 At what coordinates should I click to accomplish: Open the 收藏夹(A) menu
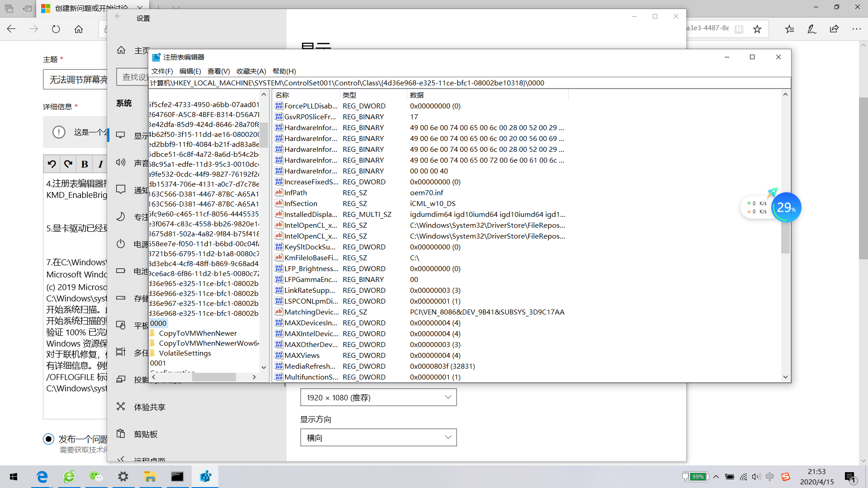251,71
